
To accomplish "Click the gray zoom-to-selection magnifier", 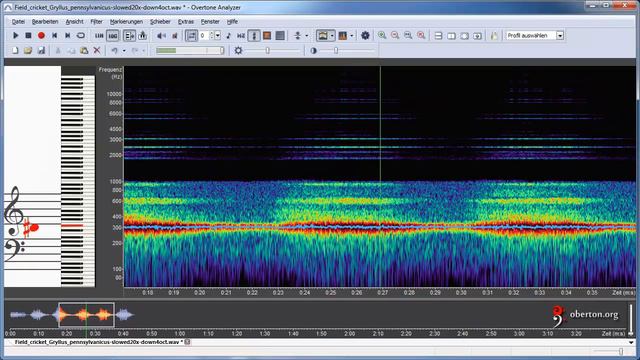I will (408, 36).
